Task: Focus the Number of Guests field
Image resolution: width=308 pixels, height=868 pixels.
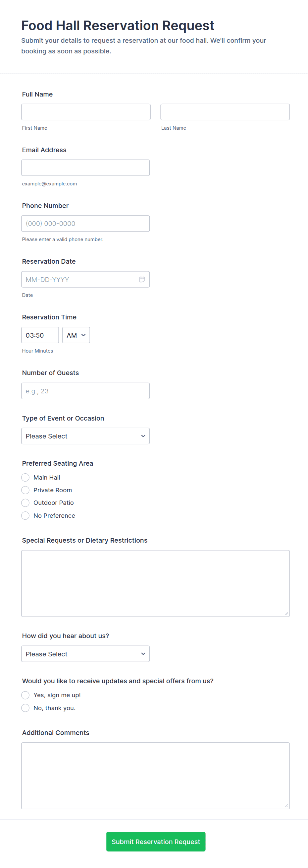Action: (x=85, y=391)
